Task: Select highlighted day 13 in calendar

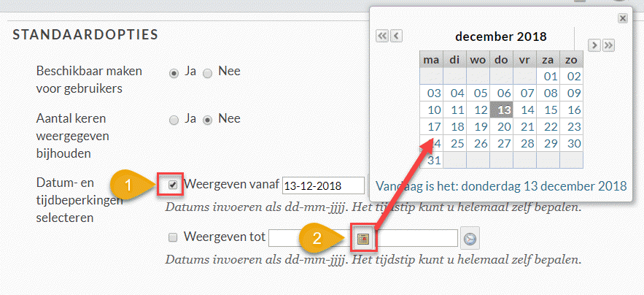Action: [x=501, y=110]
